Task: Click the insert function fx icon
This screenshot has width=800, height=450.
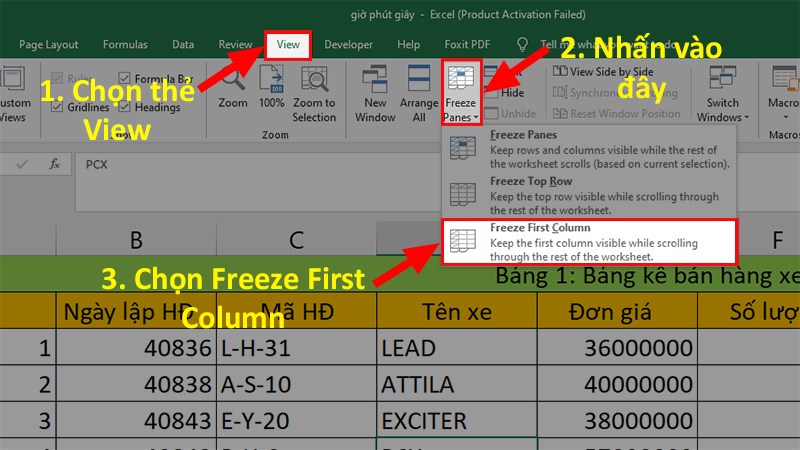Action: [x=55, y=163]
